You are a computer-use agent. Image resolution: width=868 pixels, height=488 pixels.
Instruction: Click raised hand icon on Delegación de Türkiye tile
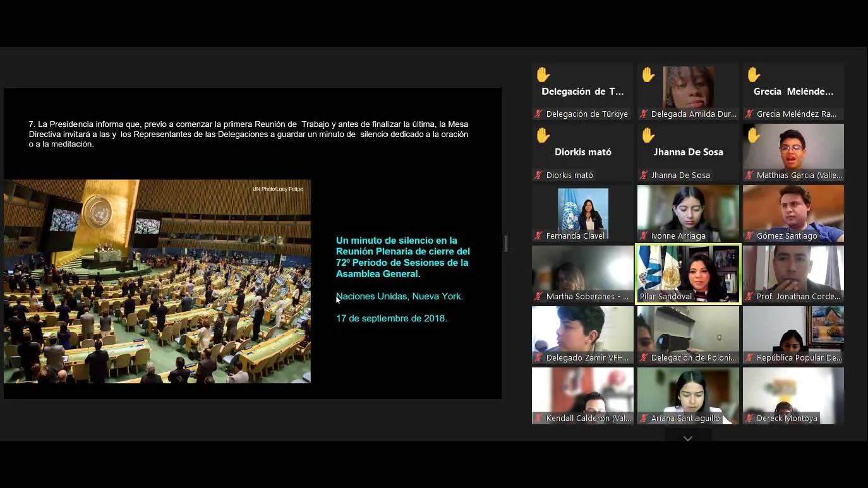coord(543,75)
